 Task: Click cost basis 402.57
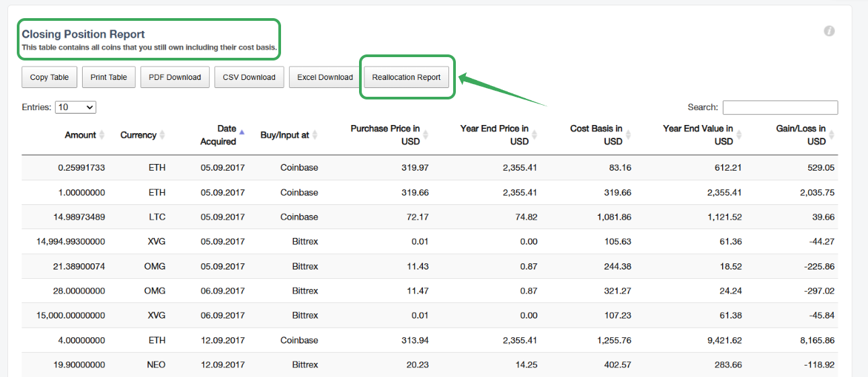(x=618, y=365)
